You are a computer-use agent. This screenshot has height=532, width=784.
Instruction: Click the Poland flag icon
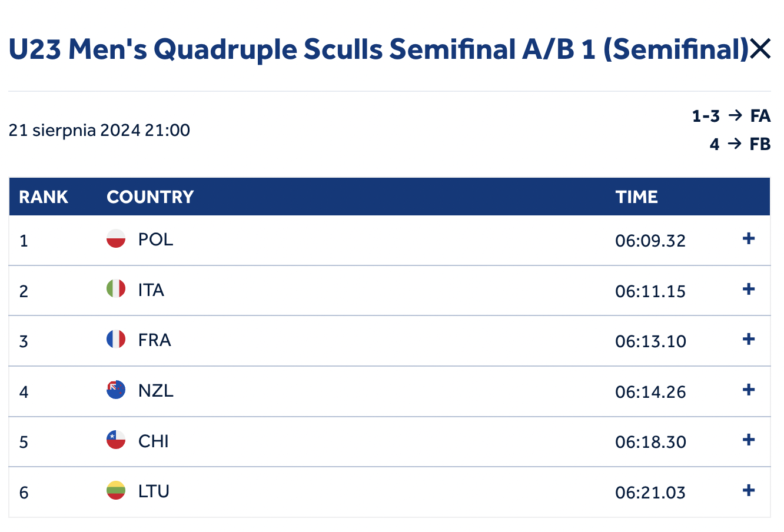[116, 238]
